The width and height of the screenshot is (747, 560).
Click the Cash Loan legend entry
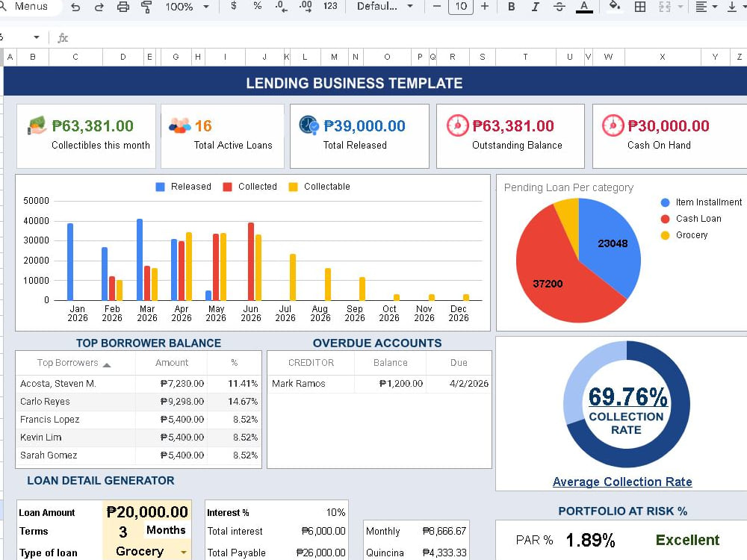tap(691, 219)
